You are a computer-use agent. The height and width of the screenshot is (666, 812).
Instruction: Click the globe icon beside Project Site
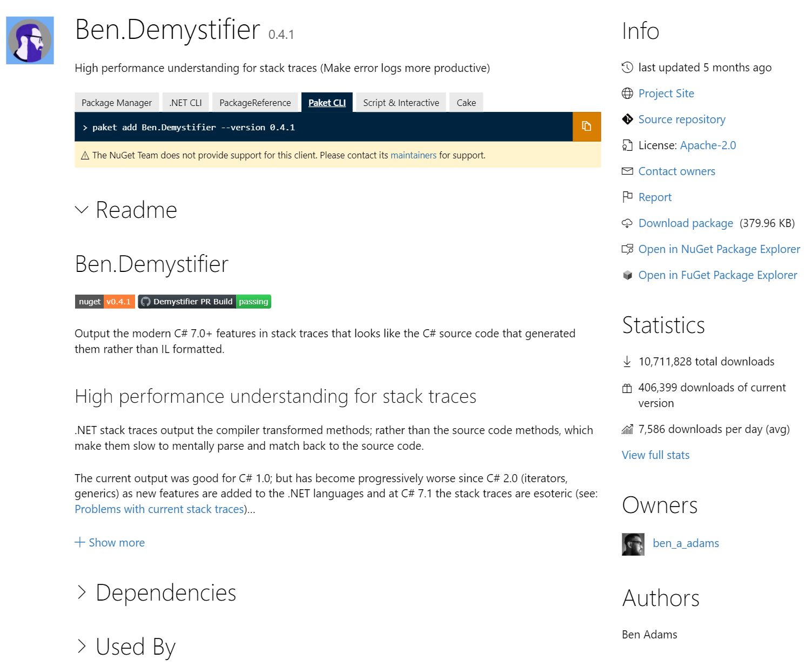[627, 94]
